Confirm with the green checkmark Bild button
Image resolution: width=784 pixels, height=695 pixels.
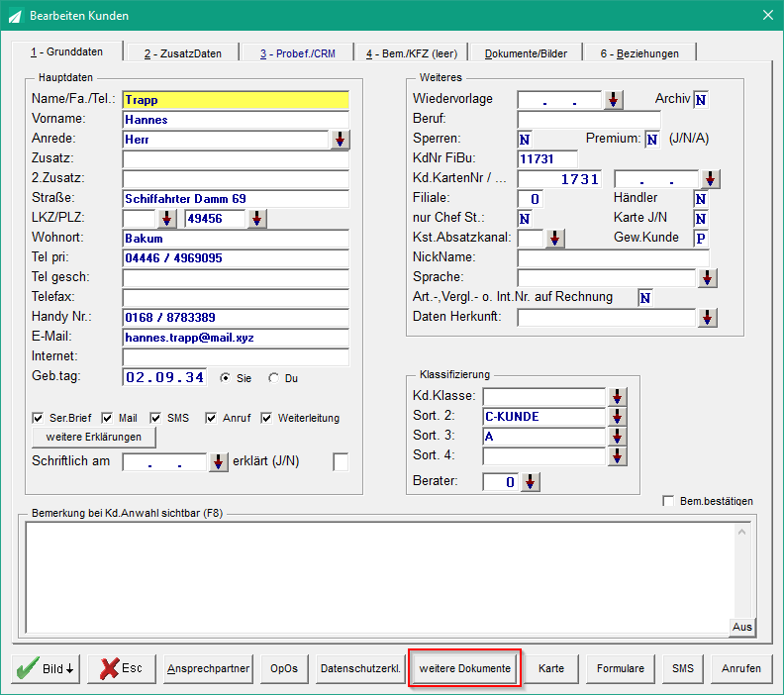pyautogui.click(x=46, y=668)
